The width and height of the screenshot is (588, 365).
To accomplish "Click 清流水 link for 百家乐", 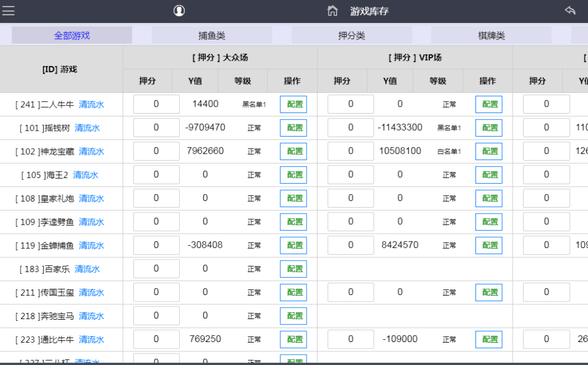I will tap(87, 269).
